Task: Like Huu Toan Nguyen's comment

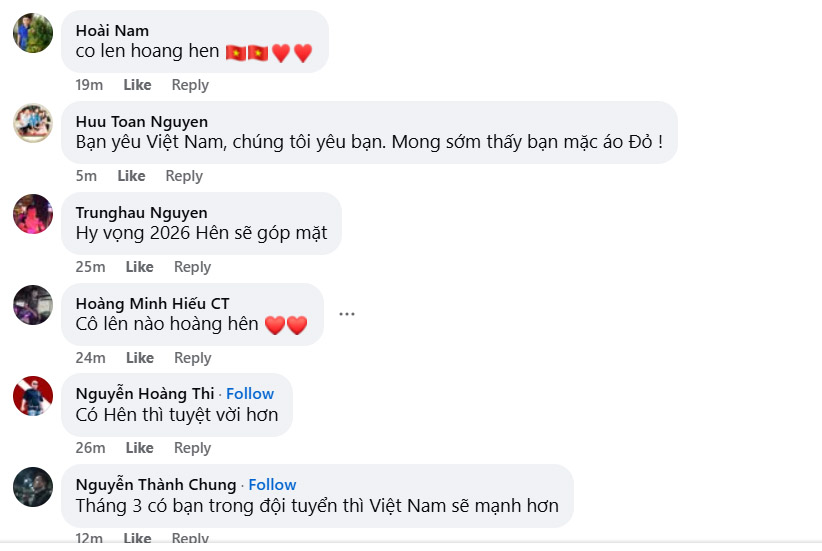Action: tap(131, 176)
